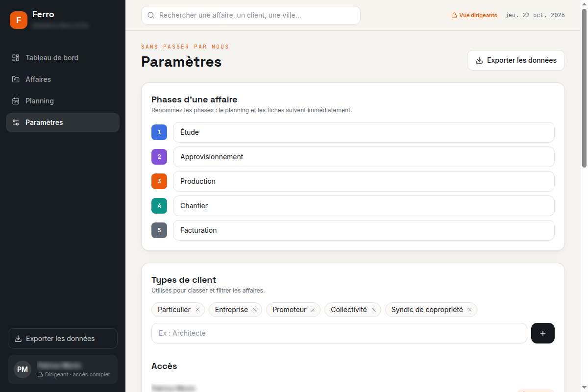The height and width of the screenshot is (392, 588).
Task: Click the Tableau de bord grid icon
Action: pyautogui.click(x=16, y=58)
